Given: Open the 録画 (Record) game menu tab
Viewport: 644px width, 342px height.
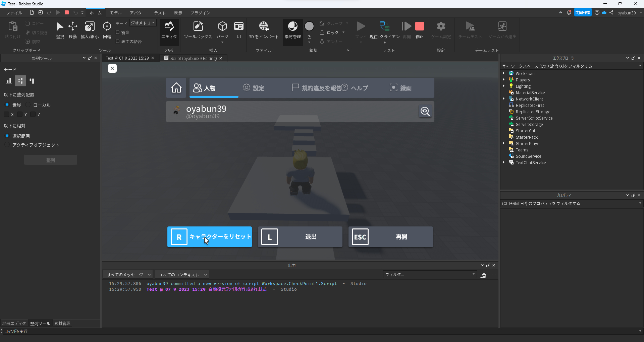Looking at the screenshot, I should click(x=400, y=88).
